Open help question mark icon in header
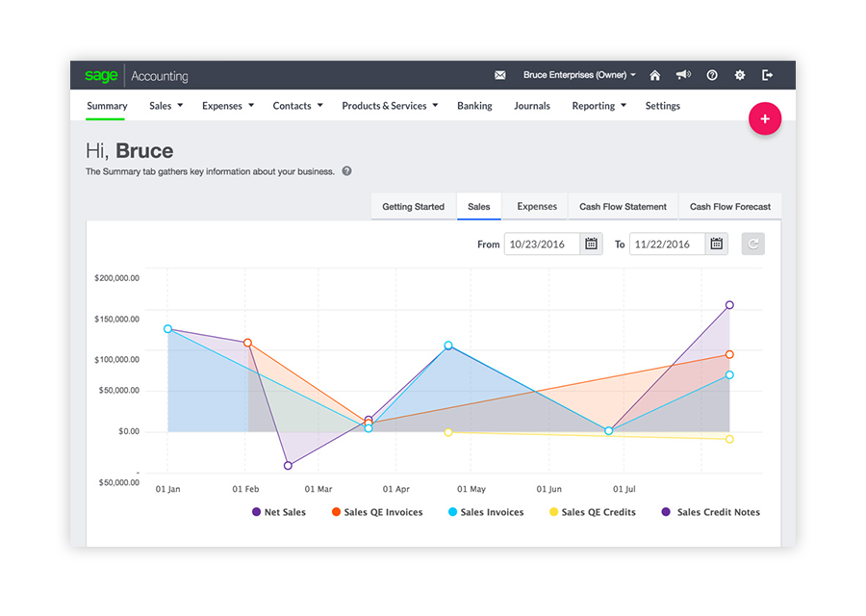The height and width of the screenshot is (616, 866). click(x=712, y=75)
